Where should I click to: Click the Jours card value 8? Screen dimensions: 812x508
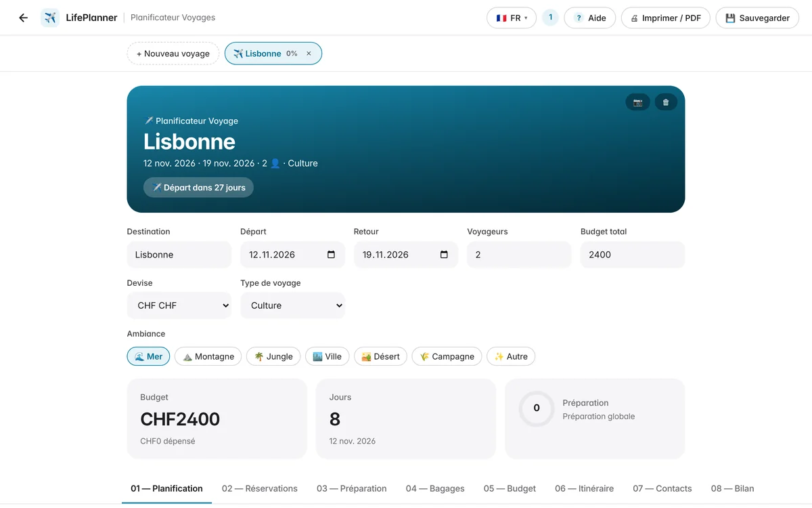(335, 419)
